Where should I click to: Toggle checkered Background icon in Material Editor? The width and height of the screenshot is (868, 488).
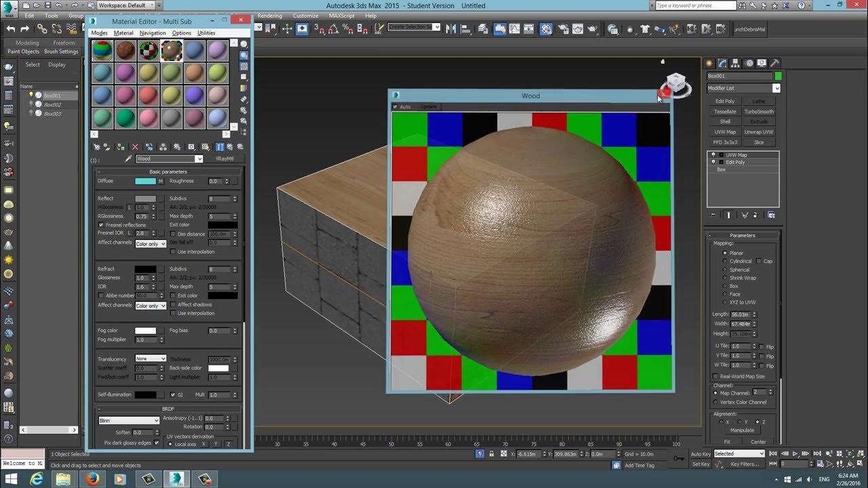coord(244,66)
